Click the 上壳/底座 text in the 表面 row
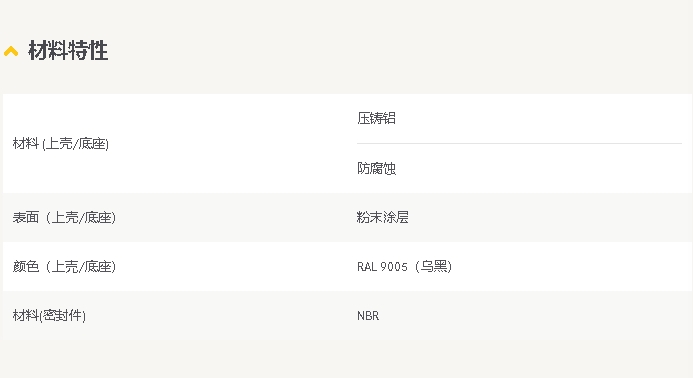 coord(82,218)
